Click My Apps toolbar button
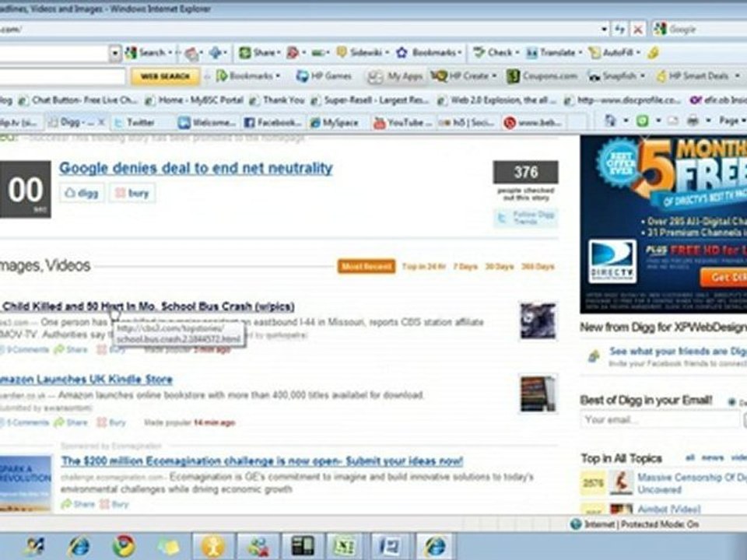The image size is (747, 560). pyautogui.click(x=395, y=76)
